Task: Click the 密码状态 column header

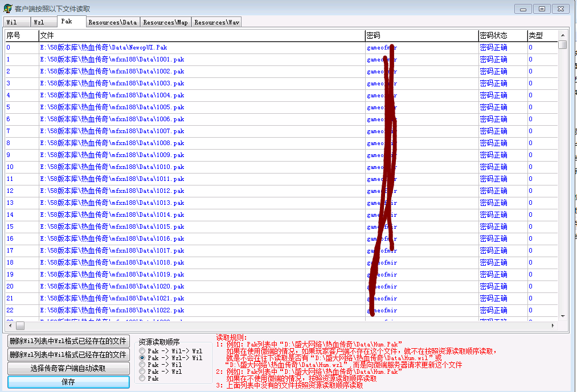Action: [x=502, y=35]
